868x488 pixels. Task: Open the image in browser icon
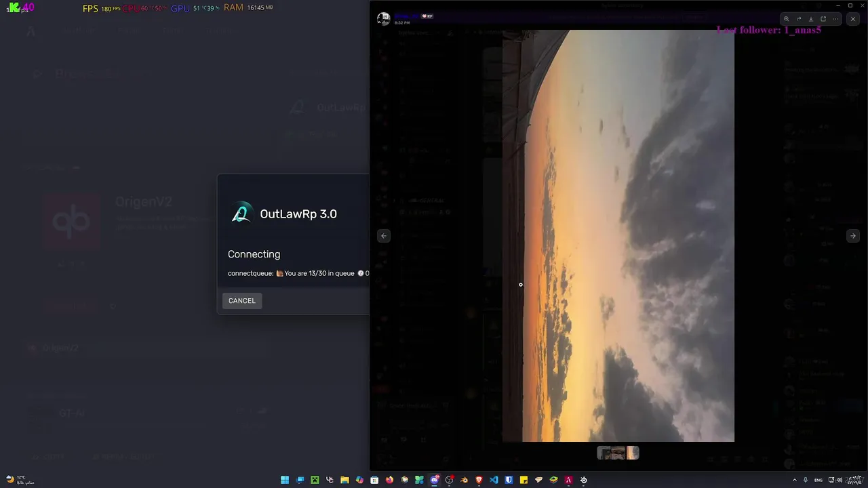(823, 19)
